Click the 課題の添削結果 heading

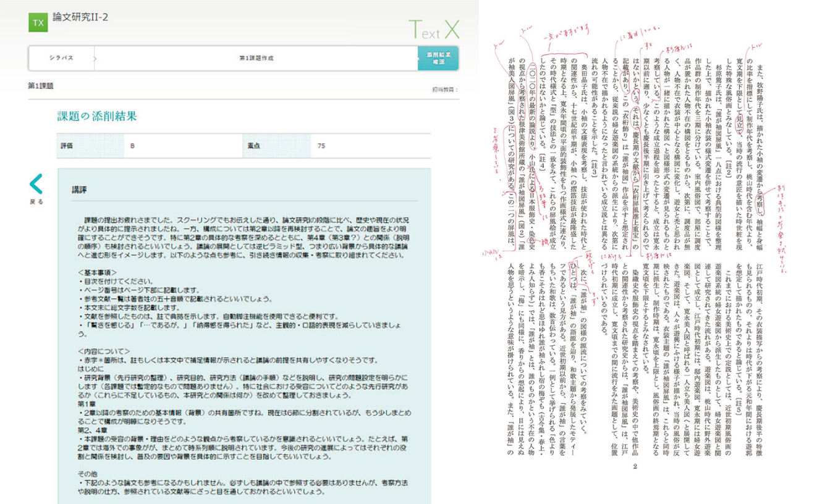[96, 116]
